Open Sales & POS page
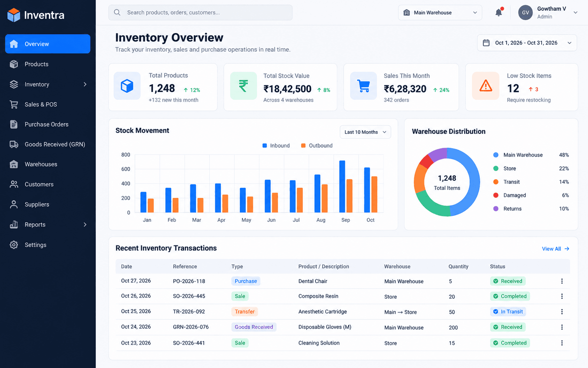The width and height of the screenshot is (588, 368). [x=48, y=104]
